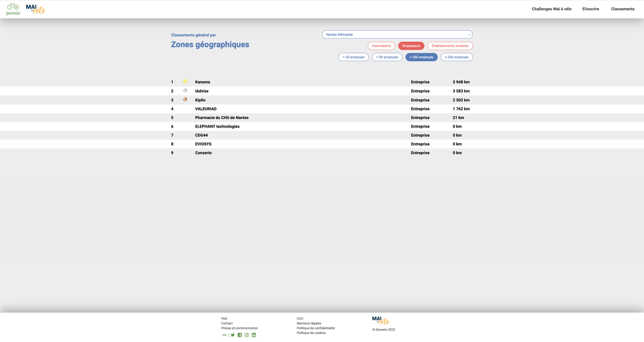Viewport: 644px width, 342px height.
Task: Select the 1 762 km value
Action: pos(461,109)
